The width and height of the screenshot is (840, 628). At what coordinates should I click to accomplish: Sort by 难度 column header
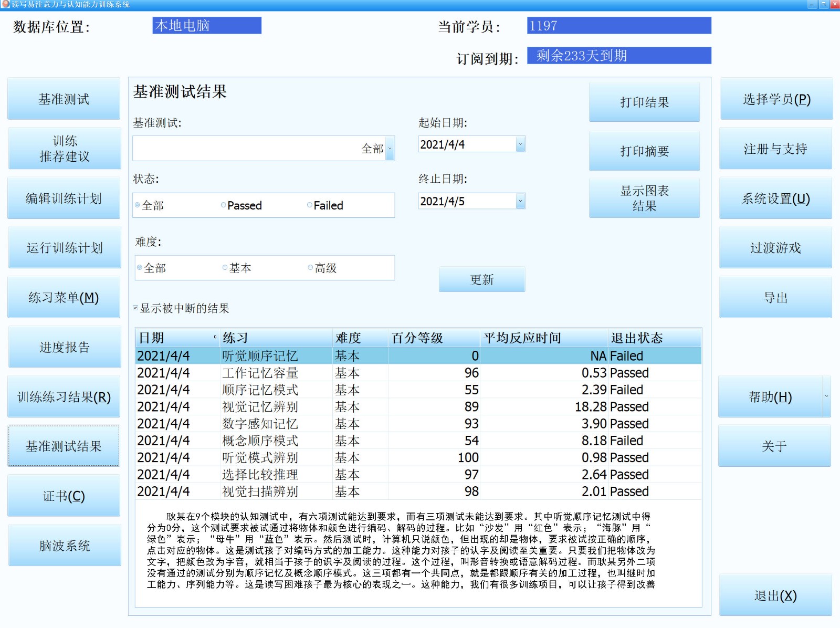coord(361,338)
